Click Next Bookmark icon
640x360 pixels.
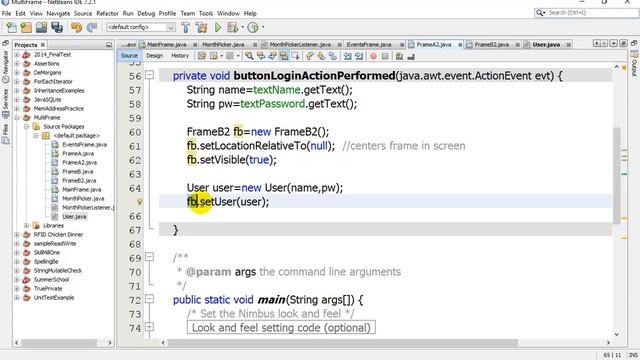pos(321,56)
